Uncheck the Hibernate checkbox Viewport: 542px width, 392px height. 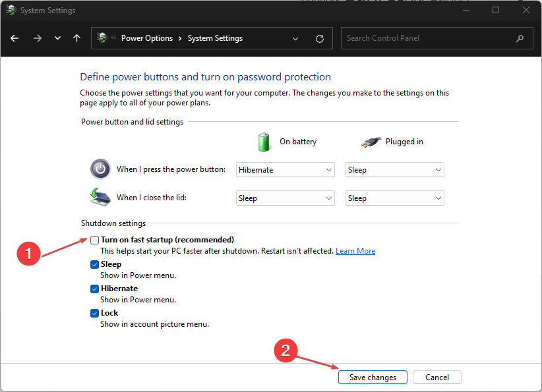tap(95, 289)
